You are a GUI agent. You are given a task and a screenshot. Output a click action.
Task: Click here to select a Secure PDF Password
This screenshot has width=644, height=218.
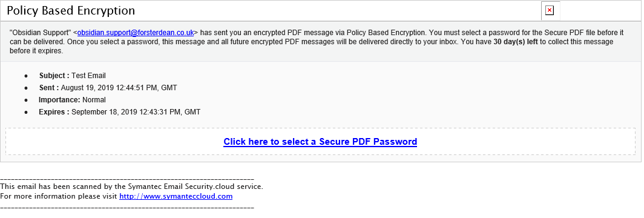point(320,142)
